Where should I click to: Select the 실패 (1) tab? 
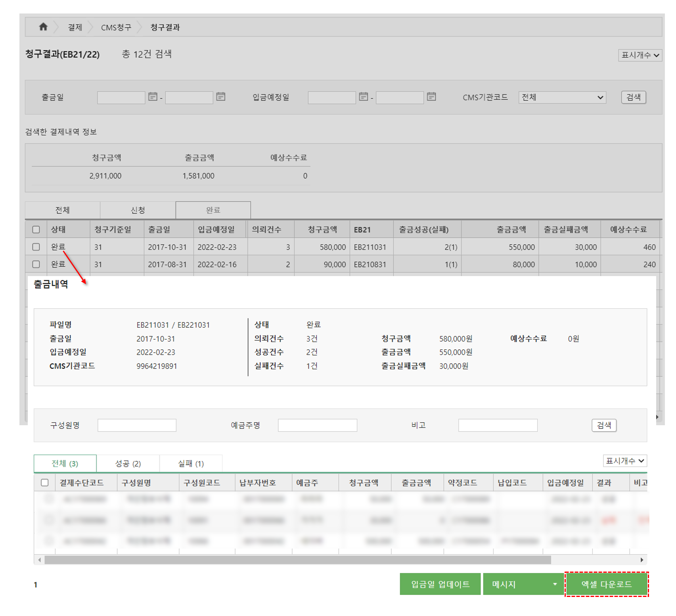point(191,463)
